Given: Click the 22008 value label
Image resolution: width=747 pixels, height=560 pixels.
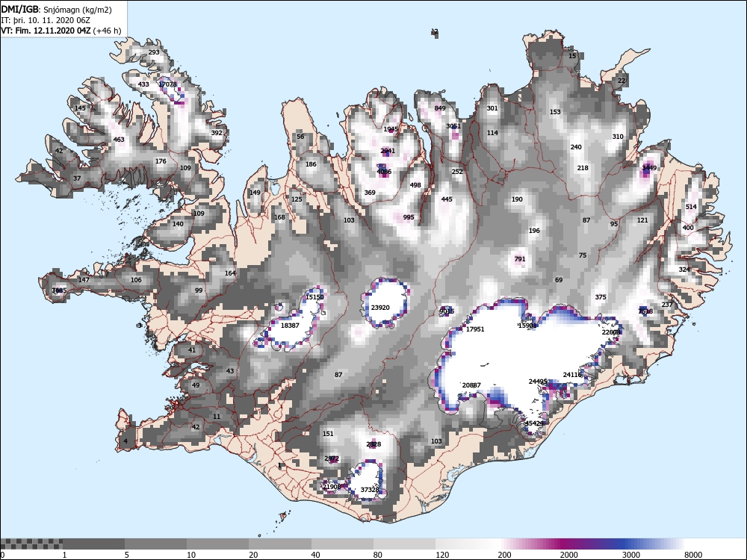Looking at the screenshot, I should coord(611,332).
